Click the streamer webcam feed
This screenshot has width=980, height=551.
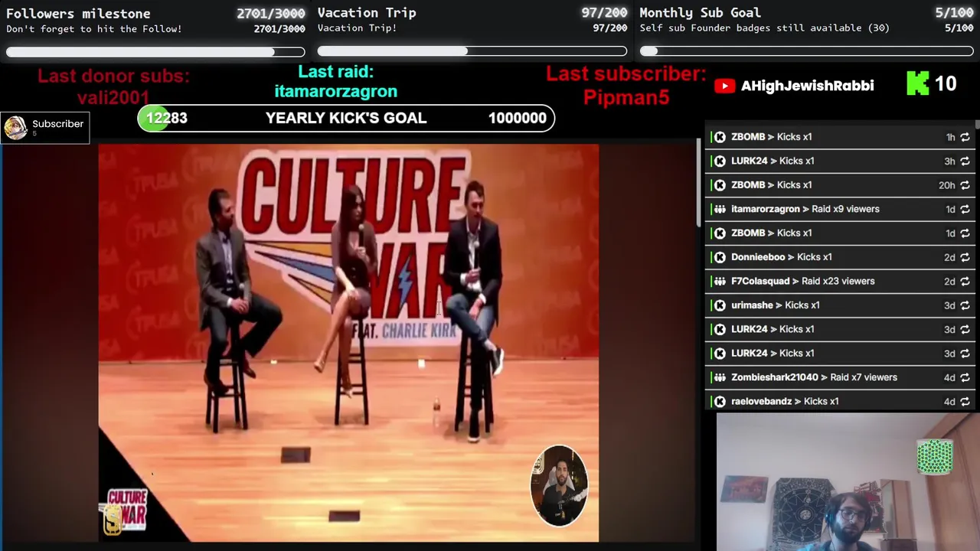click(x=848, y=482)
